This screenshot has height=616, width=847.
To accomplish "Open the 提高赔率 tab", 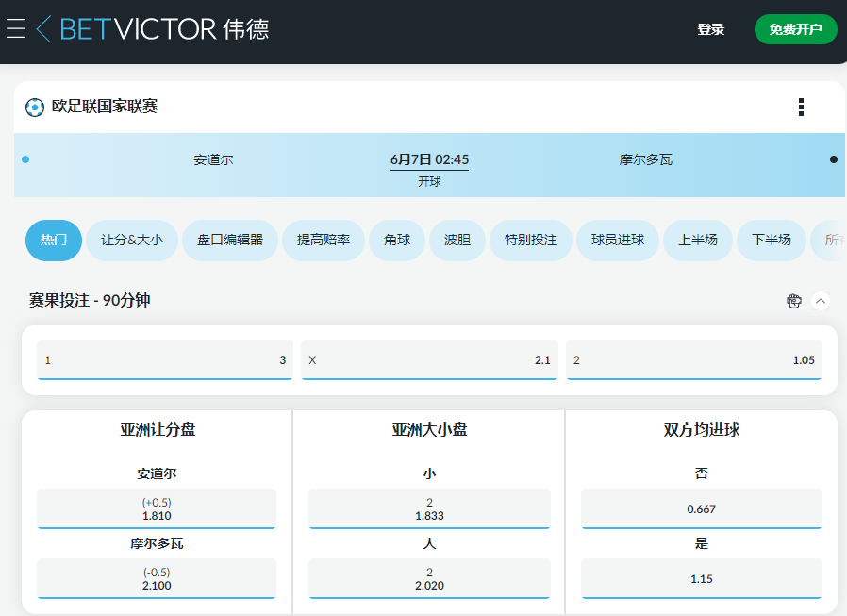I will (x=324, y=241).
